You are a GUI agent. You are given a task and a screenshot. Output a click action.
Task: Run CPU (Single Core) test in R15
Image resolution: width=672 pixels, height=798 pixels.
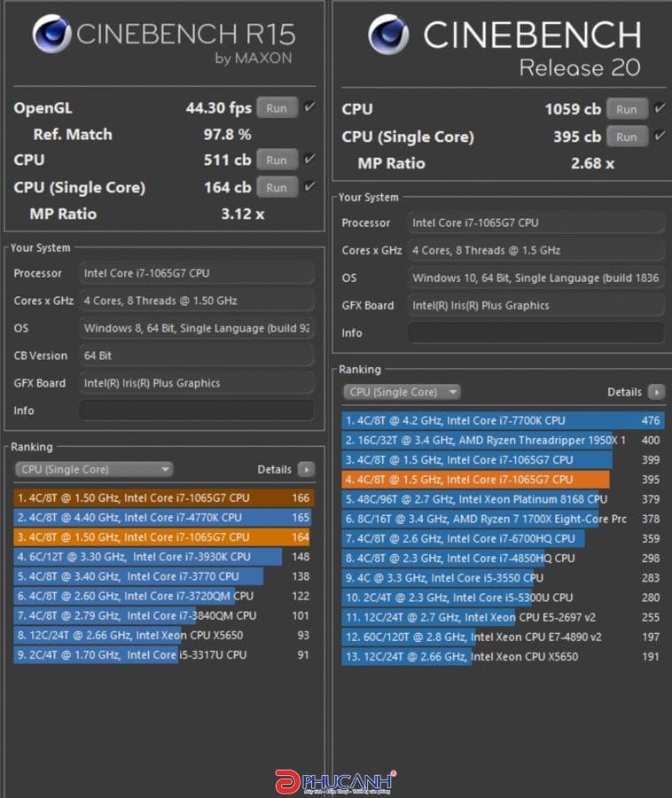point(277,187)
